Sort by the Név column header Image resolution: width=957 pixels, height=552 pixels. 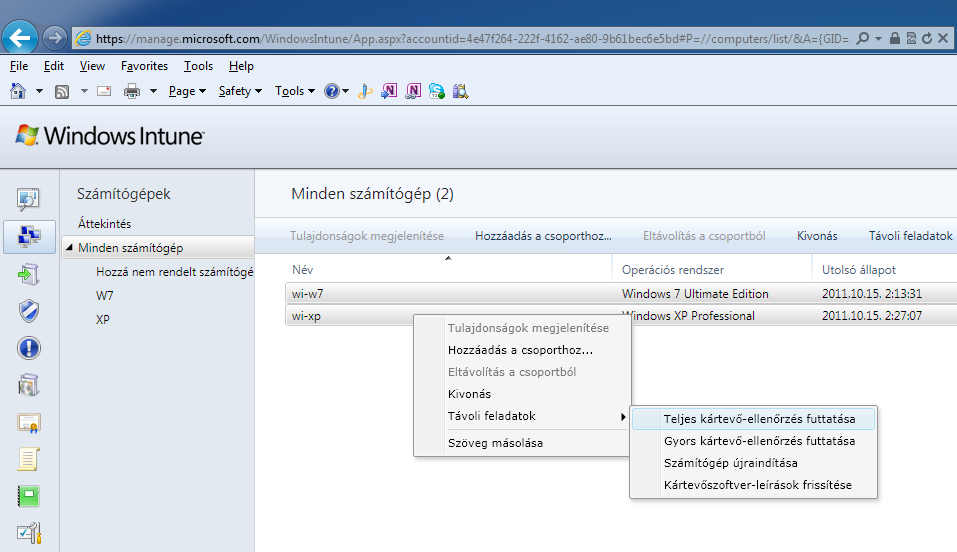pyautogui.click(x=449, y=269)
